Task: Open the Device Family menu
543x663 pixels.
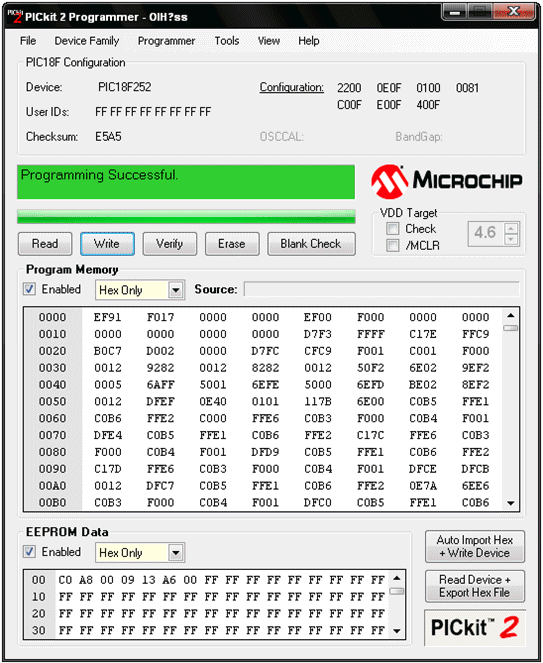Action: [x=87, y=41]
